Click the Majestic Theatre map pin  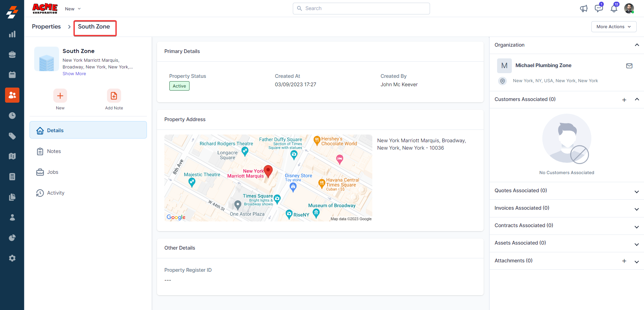192,182
